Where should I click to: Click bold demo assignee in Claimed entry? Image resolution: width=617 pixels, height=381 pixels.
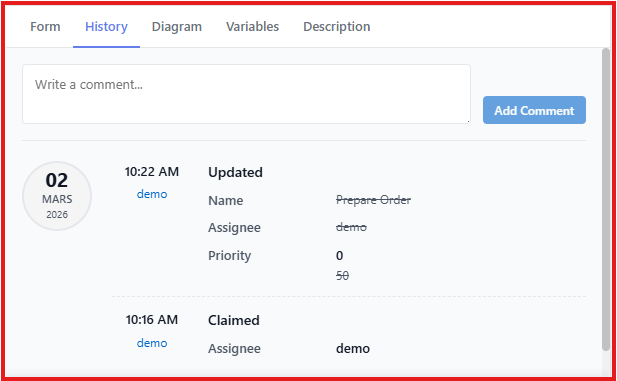pyautogui.click(x=353, y=349)
